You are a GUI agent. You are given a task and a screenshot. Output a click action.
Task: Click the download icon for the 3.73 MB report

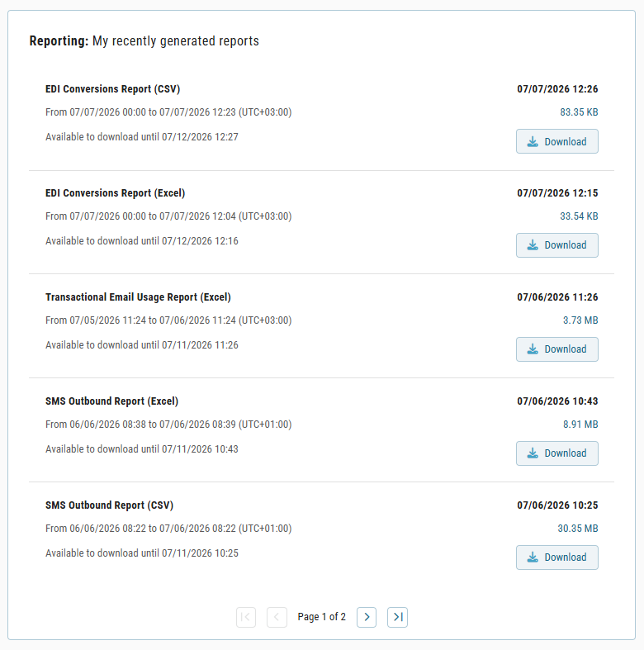[533, 349]
